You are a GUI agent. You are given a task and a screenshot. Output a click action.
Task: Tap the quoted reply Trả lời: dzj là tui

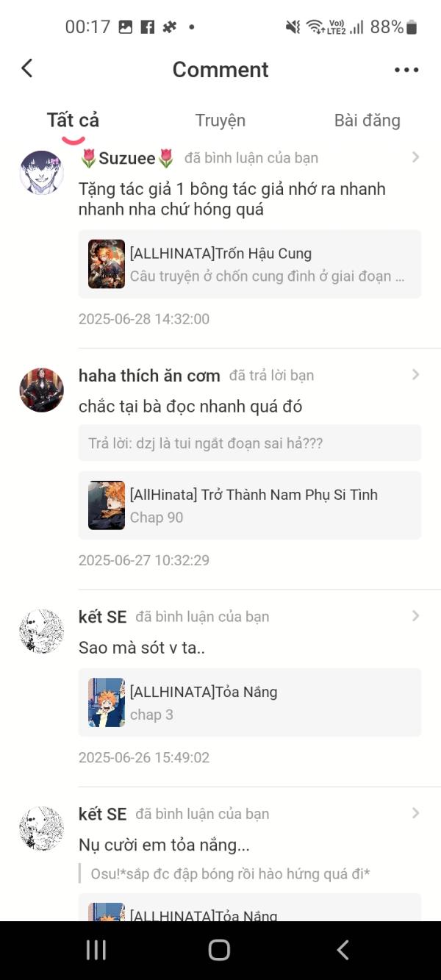(250, 443)
